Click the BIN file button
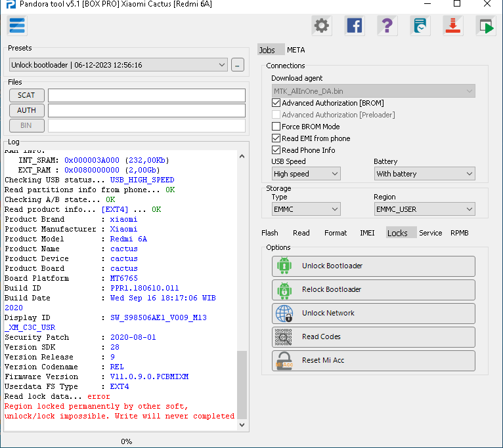Screen dimensions: 503x448 [x=27, y=125]
